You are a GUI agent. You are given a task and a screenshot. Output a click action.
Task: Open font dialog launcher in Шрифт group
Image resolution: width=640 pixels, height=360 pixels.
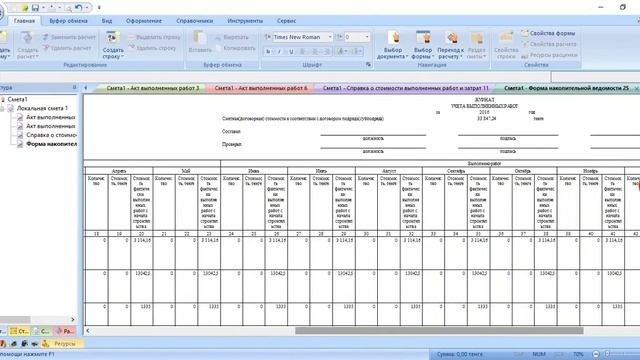tap(368, 64)
